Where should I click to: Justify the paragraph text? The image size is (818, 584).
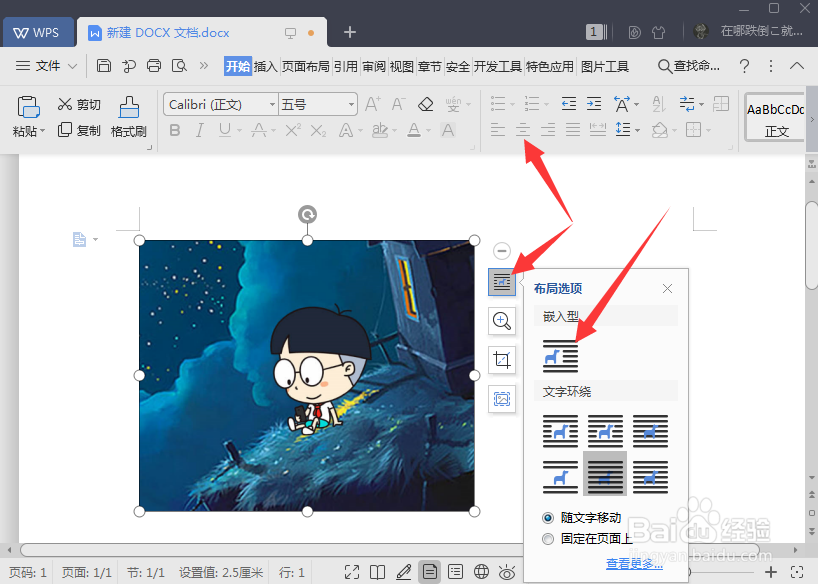[x=573, y=129]
